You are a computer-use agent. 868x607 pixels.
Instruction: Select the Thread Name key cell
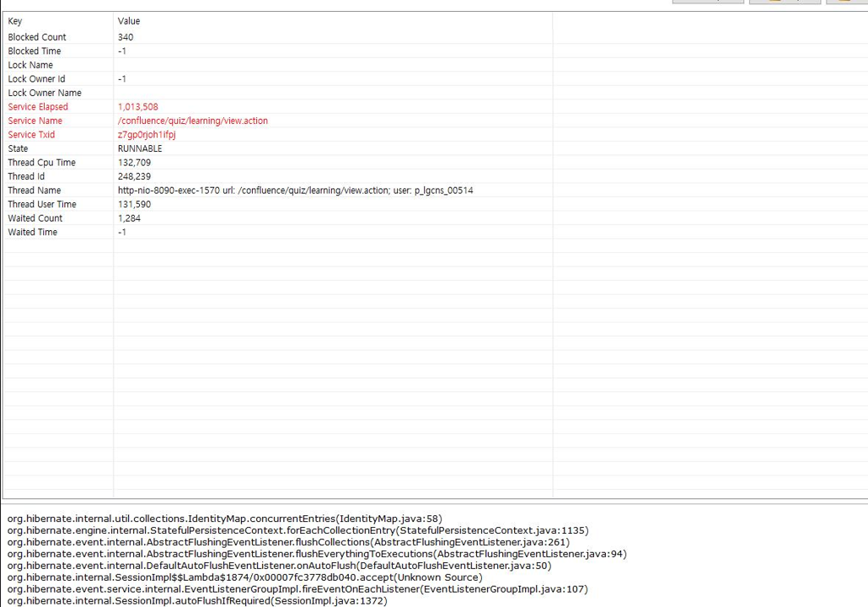pyautogui.click(x=35, y=190)
